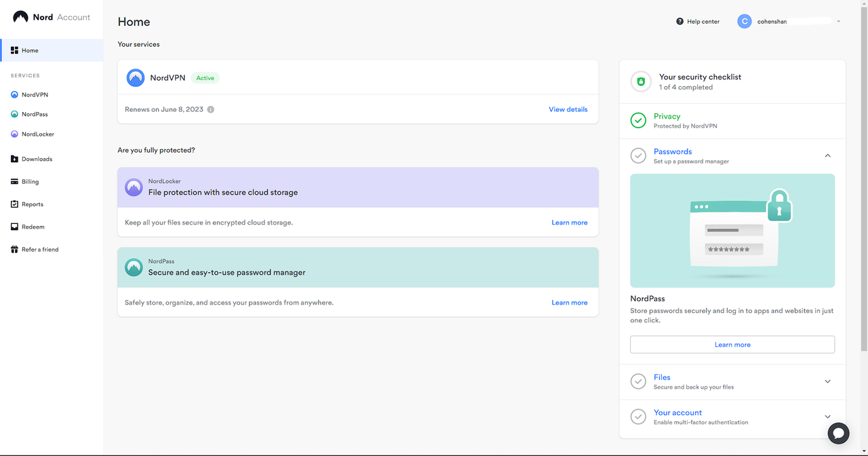Click 'Enable multi-factor authentication' text
Image resolution: width=868 pixels, height=456 pixels.
701,422
